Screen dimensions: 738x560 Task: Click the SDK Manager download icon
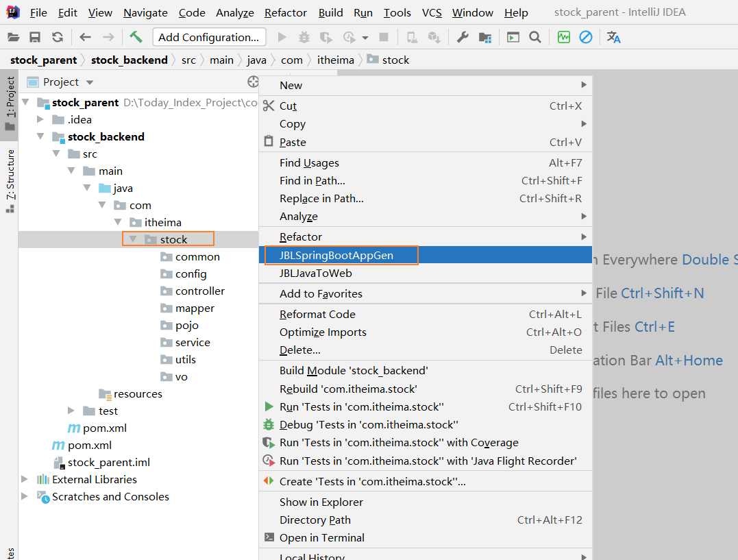[x=434, y=37]
